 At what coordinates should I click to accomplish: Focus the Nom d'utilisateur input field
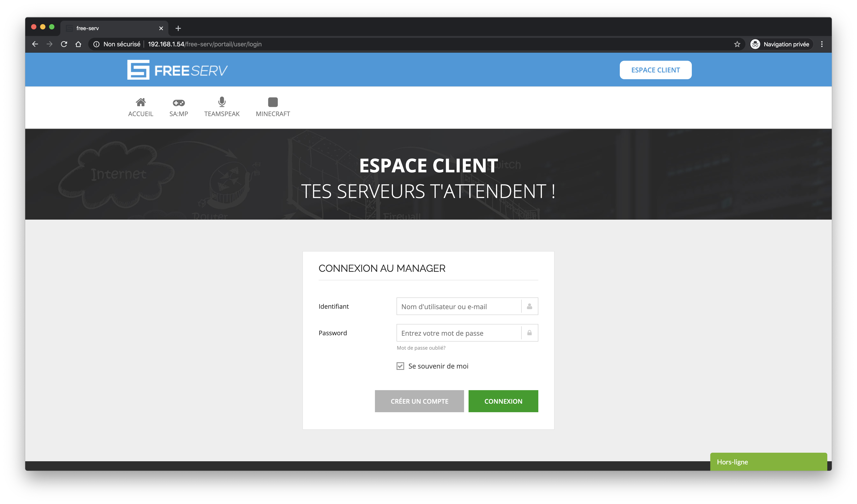coord(458,306)
